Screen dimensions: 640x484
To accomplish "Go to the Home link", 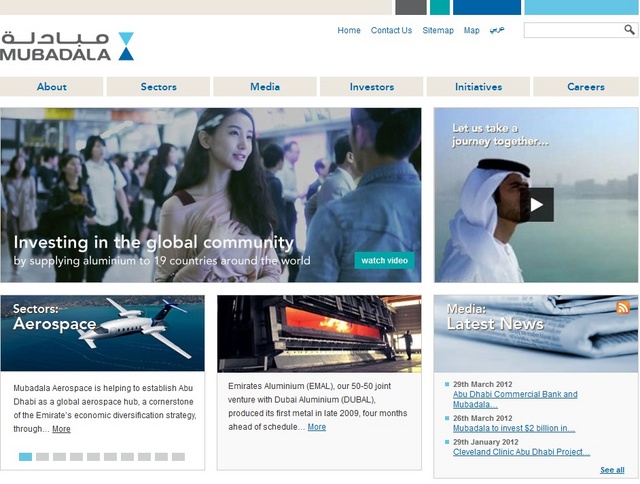I will pos(349,30).
